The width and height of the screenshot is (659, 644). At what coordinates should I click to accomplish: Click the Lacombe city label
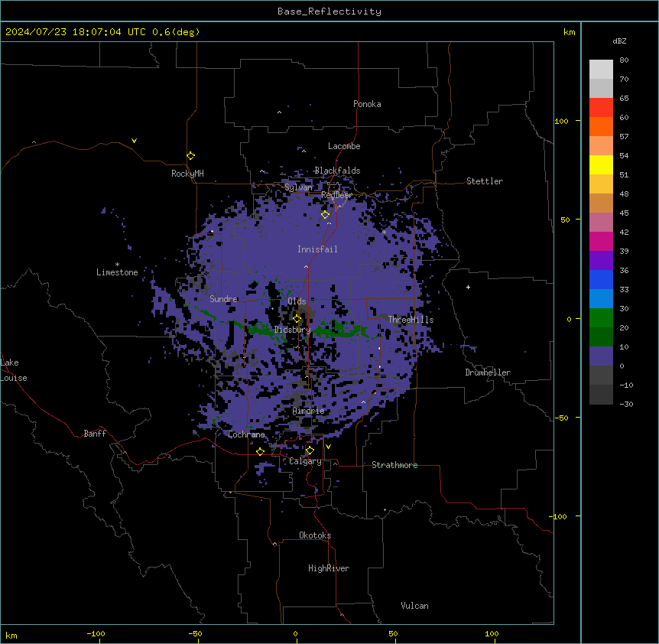[x=344, y=146]
